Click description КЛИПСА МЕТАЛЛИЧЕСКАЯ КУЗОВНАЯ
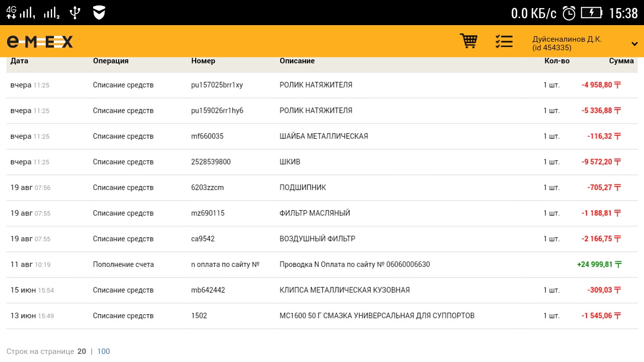Image resolution: width=644 pixels, height=362 pixels. pyautogui.click(x=345, y=290)
